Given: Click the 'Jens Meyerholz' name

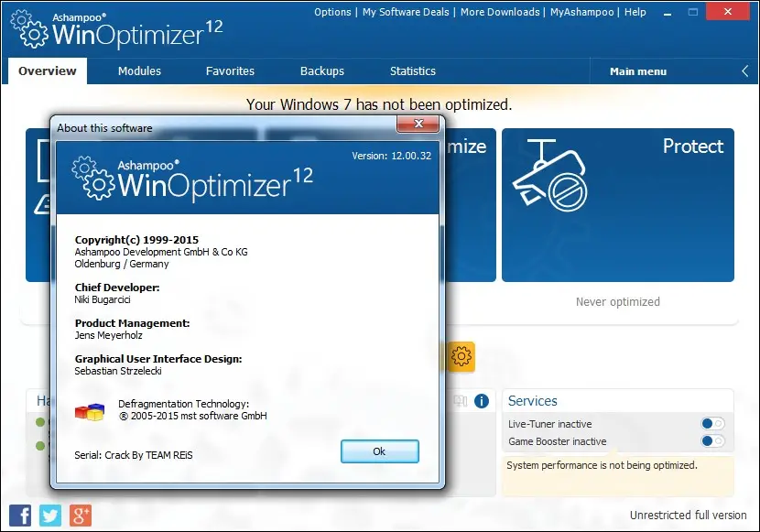Looking at the screenshot, I should click(x=109, y=335).
